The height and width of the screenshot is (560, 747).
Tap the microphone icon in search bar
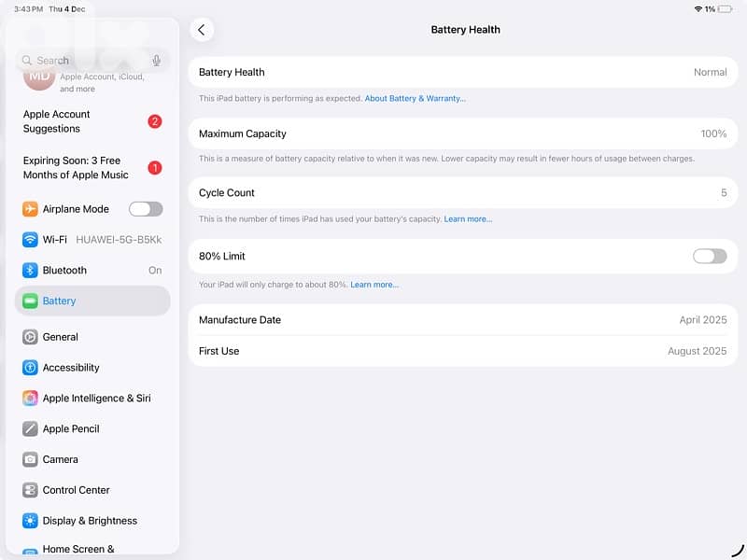pyautogui.click(x=156, y=59)
